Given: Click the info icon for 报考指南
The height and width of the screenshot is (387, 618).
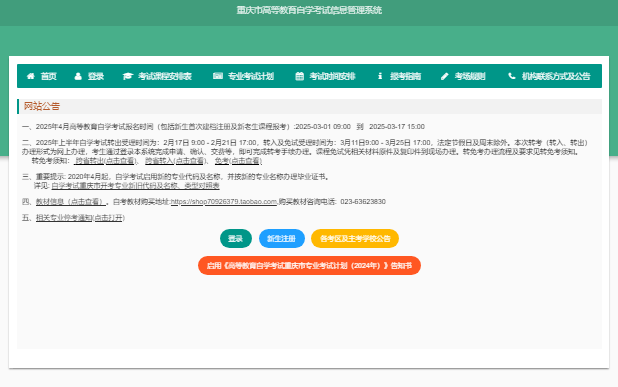Looking at the screenshot, I should pos(380,76).
